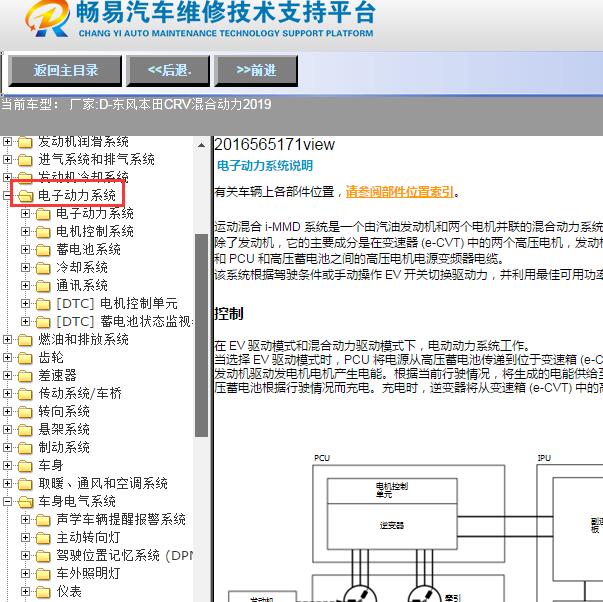Click the 逆变器 box in PCU diagram
The image size is (603, 602).
392,525
